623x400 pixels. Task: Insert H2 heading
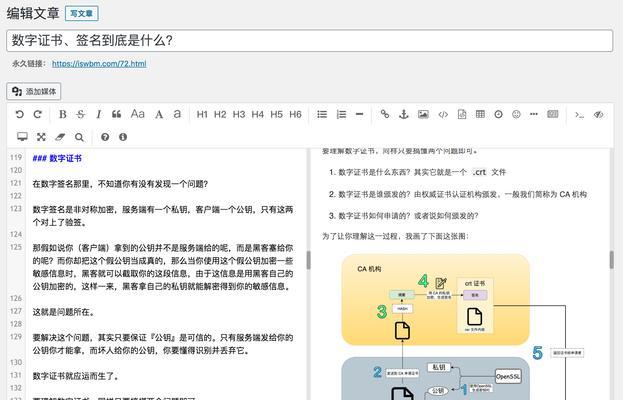[220, 114]
